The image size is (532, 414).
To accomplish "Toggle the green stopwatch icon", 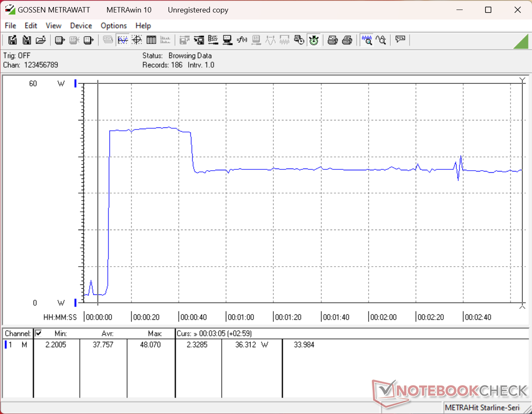I will point(314,40).
